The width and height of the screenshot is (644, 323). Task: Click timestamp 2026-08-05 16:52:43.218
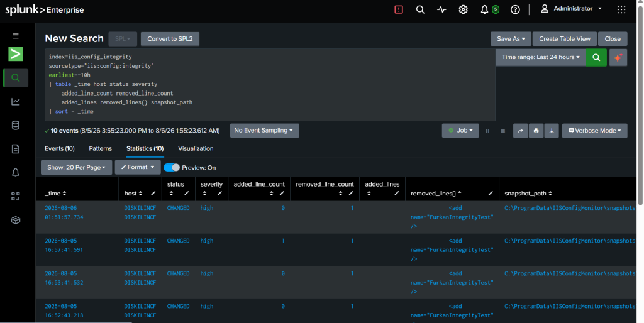64,311
